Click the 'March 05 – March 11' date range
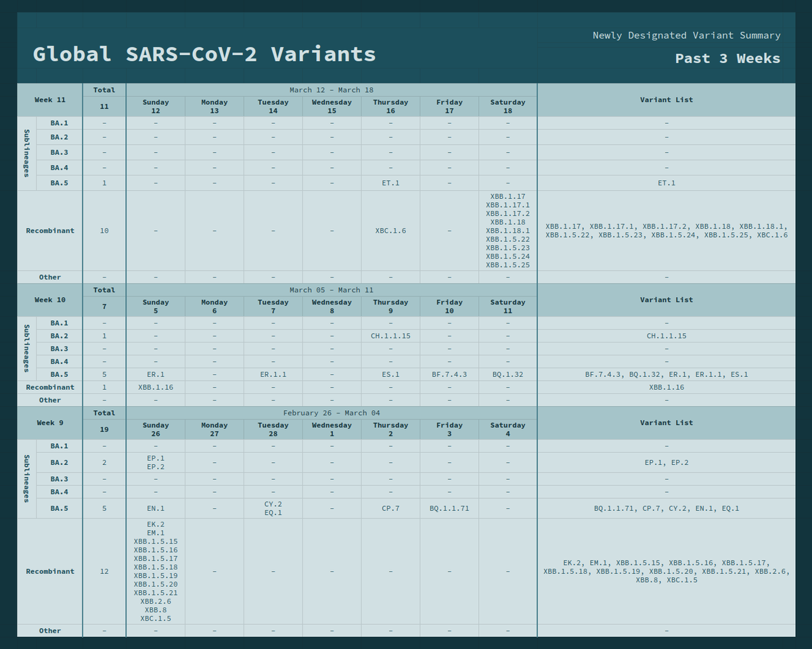The width and height of the screenshot is (812, 649). click(x=332, y=290)
